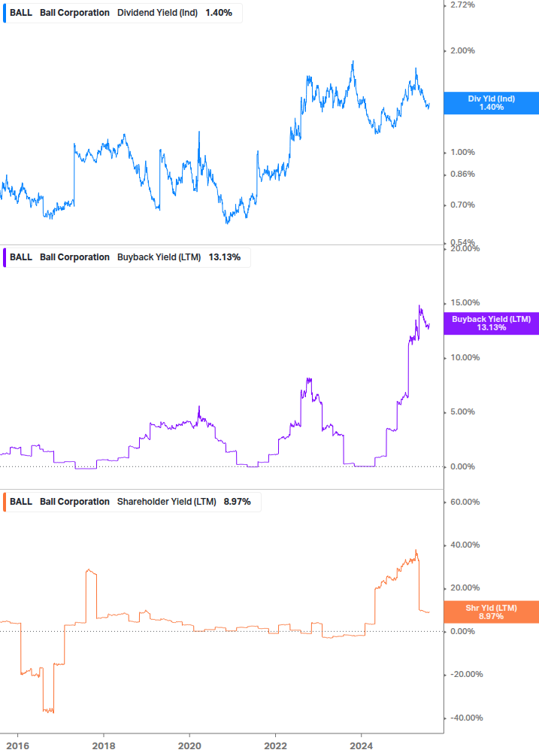Click the 5.00% axis label in buyback chart
The image size is (539, 756).
pyautogui.click(x=462, y=411)
